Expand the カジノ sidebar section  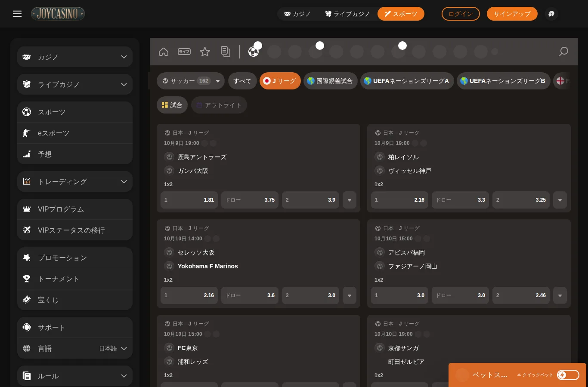(x=75, y=57)
